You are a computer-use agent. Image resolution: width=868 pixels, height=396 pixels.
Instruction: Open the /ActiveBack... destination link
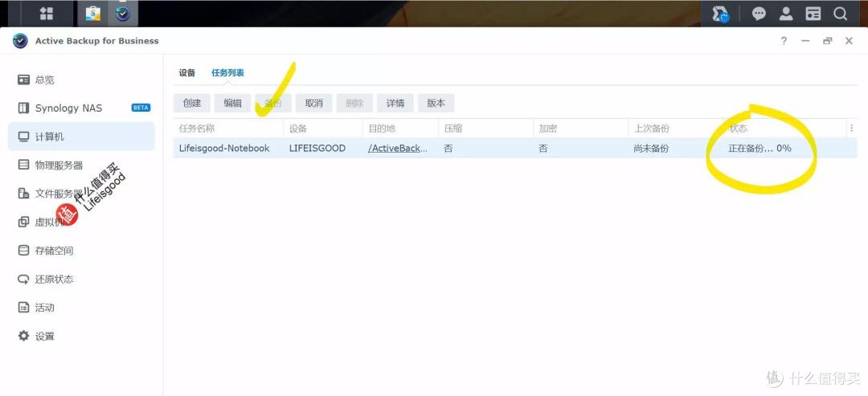[398, 149]
